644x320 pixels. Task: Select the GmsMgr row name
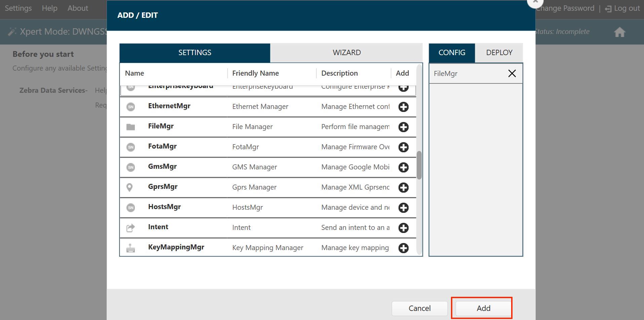[x=162, y=166]
